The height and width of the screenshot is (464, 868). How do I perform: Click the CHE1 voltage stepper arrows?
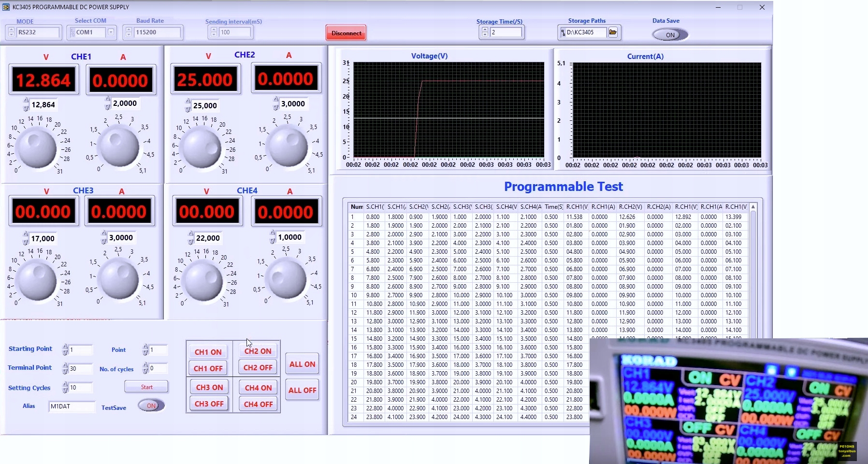(x=26, y=104)
